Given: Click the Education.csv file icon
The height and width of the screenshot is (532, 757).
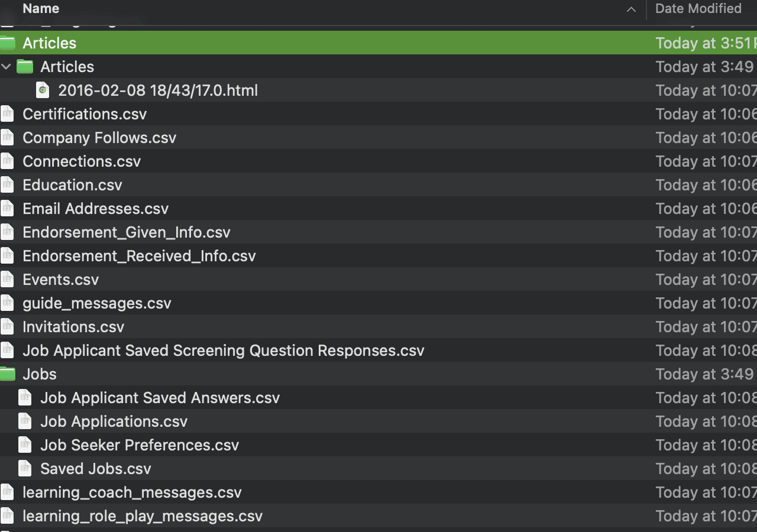Looking at the screenshot, I should point(7,185).
